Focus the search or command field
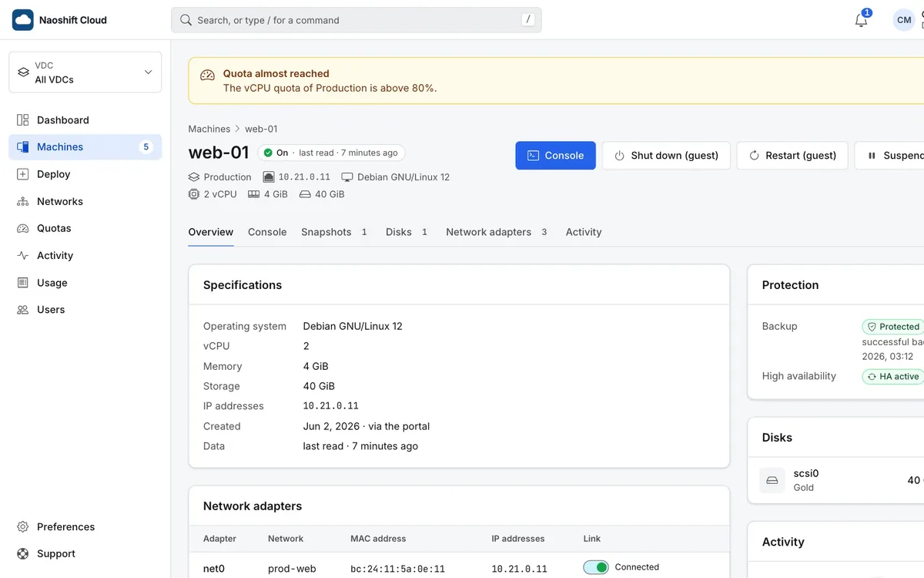The height and width of the screenshot is (578, 924). point(357,20)
